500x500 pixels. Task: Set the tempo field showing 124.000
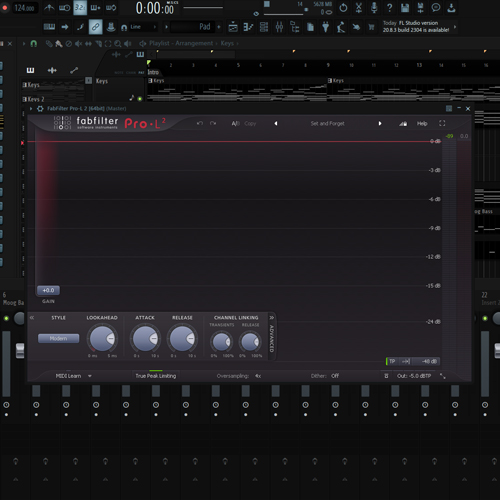point(24,8)
